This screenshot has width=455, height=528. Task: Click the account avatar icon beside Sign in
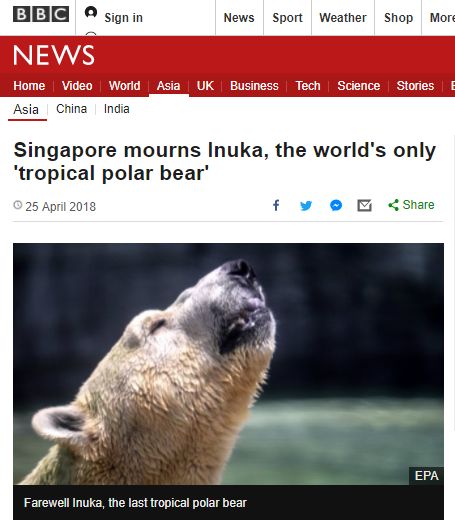pyautogui.click(x=91, y=13)
